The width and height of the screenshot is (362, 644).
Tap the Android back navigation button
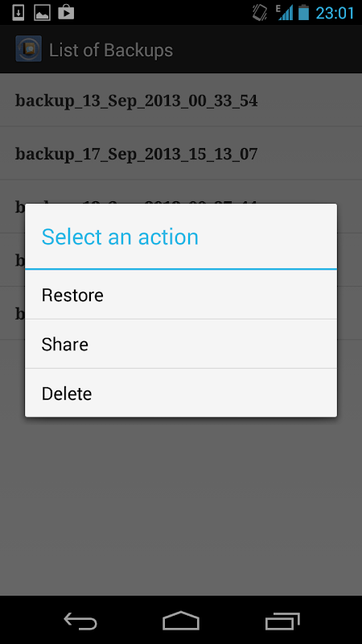[80, 620]
